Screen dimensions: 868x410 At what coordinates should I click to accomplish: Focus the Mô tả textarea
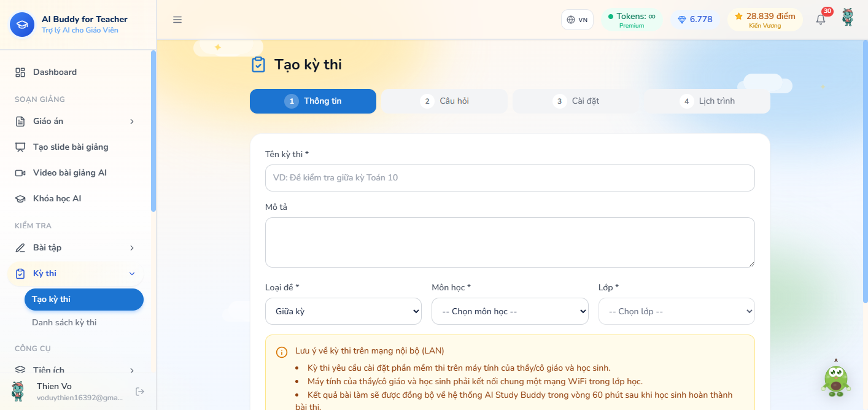tap(510, 242)
